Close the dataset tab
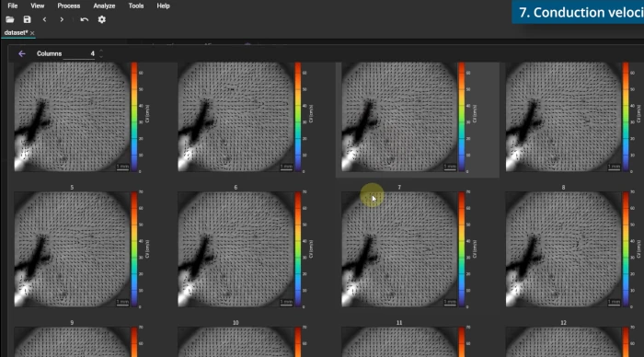Viewport: 644px width, 357px height. (x=32, y=33)
